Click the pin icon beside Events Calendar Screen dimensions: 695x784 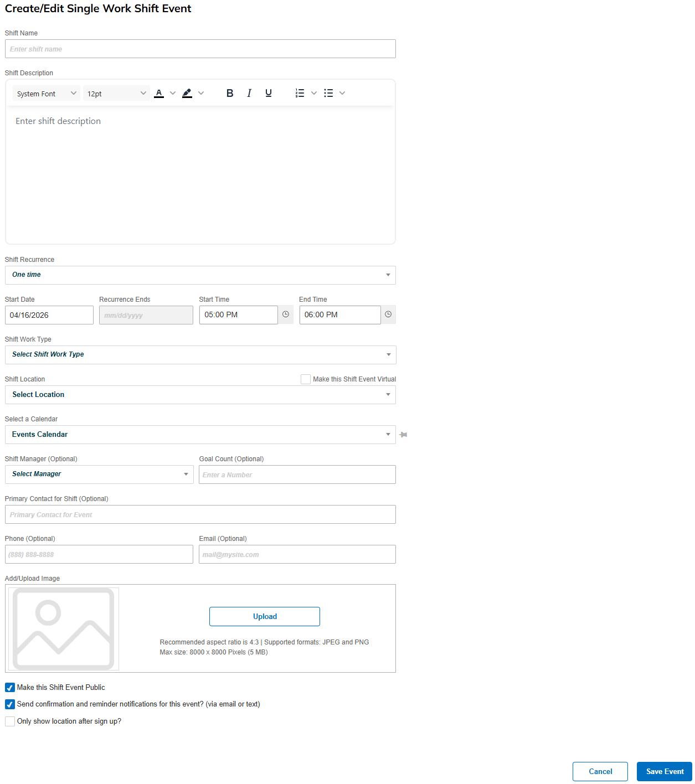coord(403,435)
